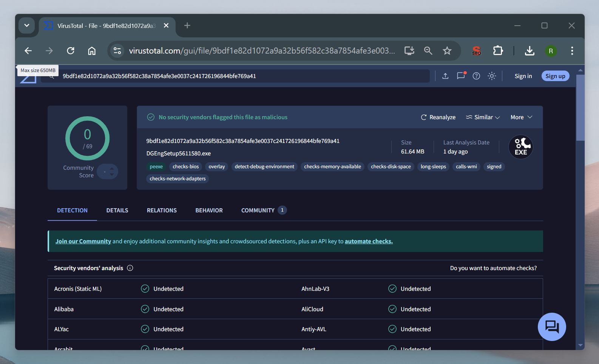Click the long-sleeps tag
Image resolution: width=599 pixels, height=364 pixels.
(x=433, y=166)
